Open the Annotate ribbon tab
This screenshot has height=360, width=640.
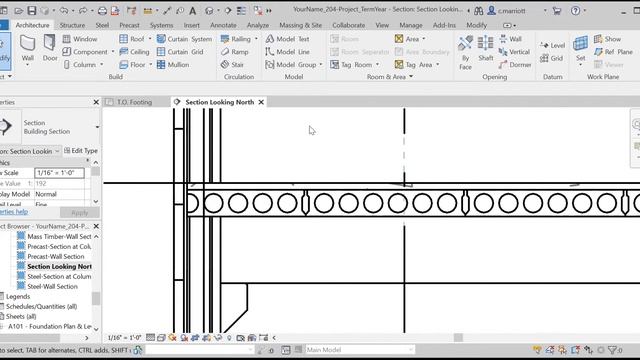(223, 25)
